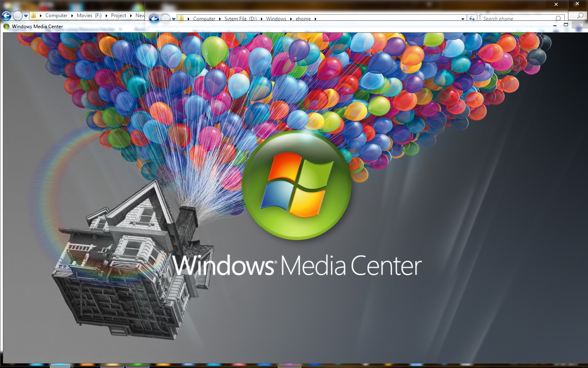
Task: Click the search magnifier in the top-right toolbar
Action: [x=580, y=16]
